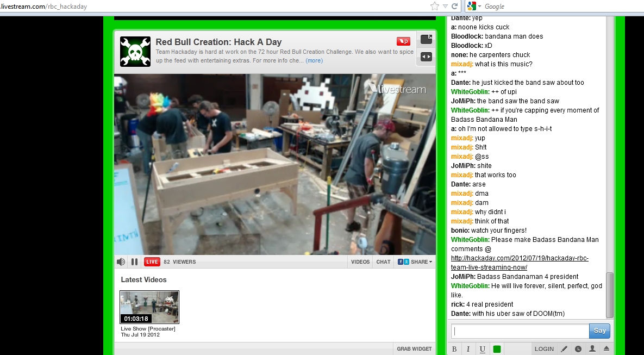Image resolution: width=644 pixels, height=355 pixels.
Task: Click the GRAB WIDGET button
Action: [x=414, y=349]
